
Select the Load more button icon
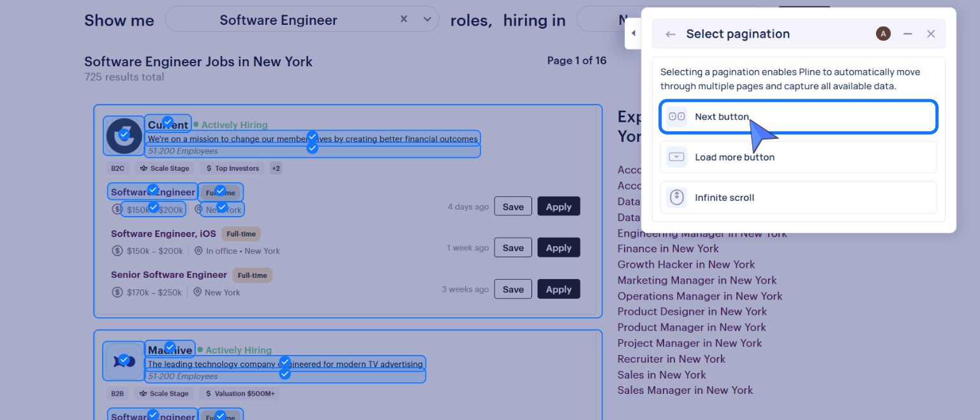pyautogui.click(x=676, y=157)
